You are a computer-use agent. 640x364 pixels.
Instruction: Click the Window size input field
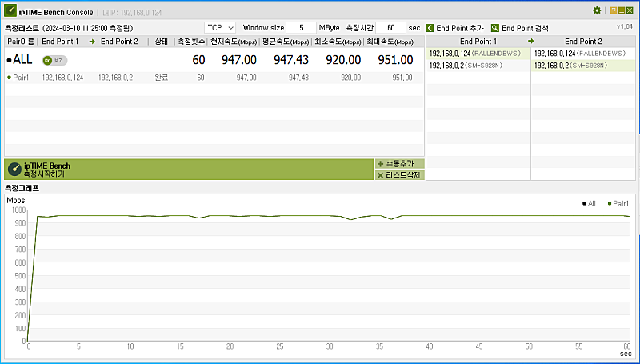coord(302,28)
